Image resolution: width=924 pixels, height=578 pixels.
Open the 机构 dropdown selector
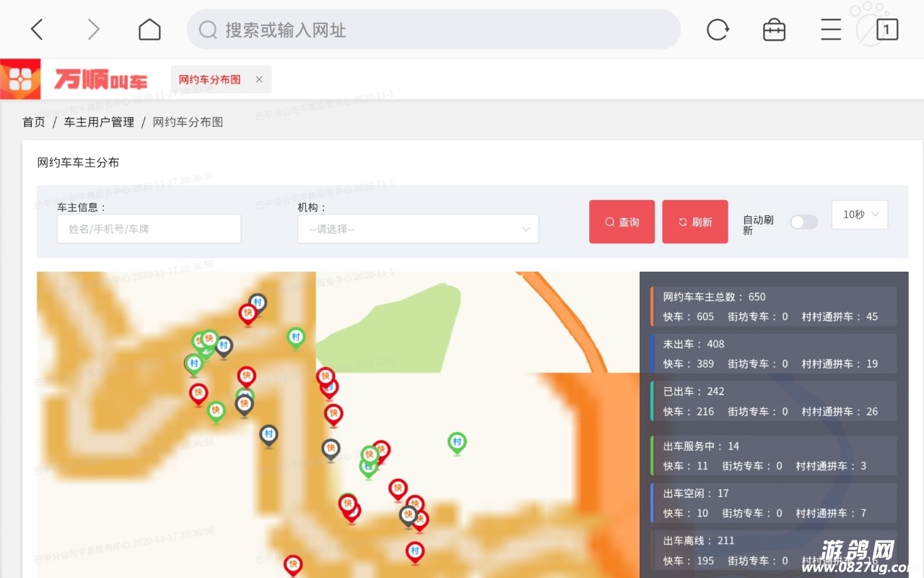pos(418,229)
